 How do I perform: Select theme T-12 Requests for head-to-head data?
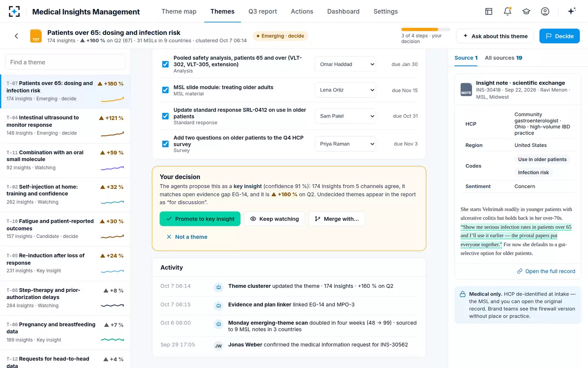pyautogui.click(x=65, y=359)
